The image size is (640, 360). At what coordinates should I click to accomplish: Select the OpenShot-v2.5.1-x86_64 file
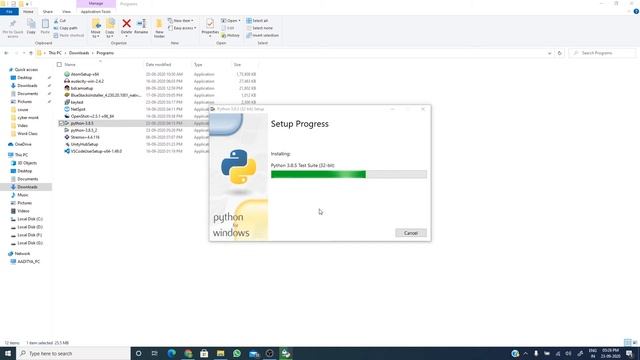tap(92, 116)
